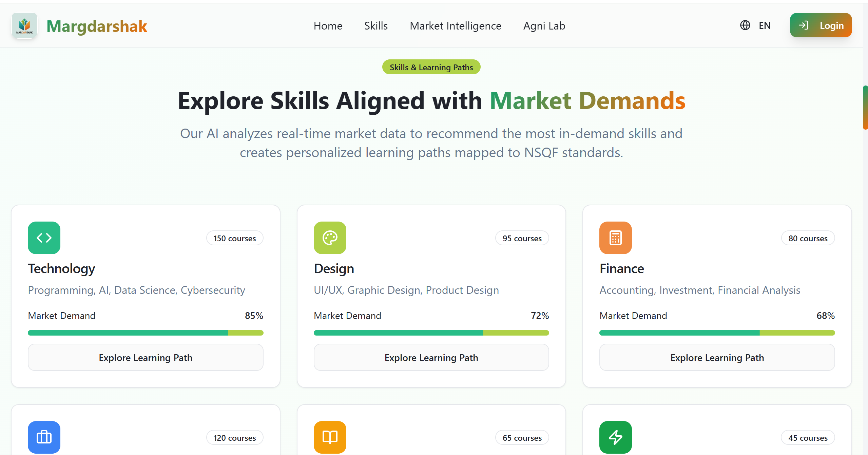
Task: Click the Finance calculator icon
Action: 616,238
